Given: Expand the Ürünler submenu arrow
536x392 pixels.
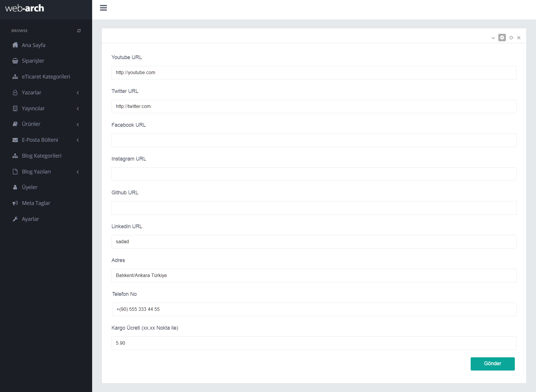Looking at the screenshot, I should point(78,124).
